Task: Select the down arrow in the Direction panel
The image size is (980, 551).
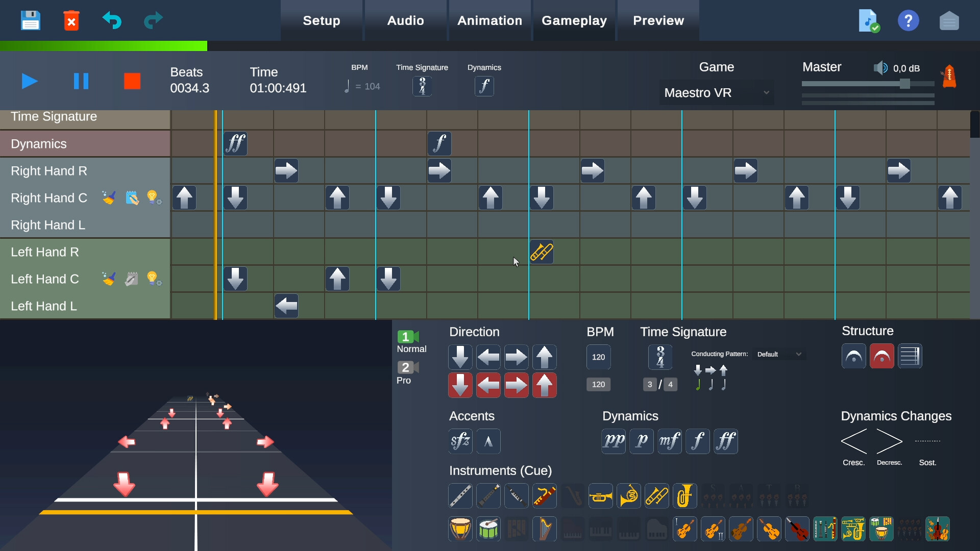Action: coord(459,357)
